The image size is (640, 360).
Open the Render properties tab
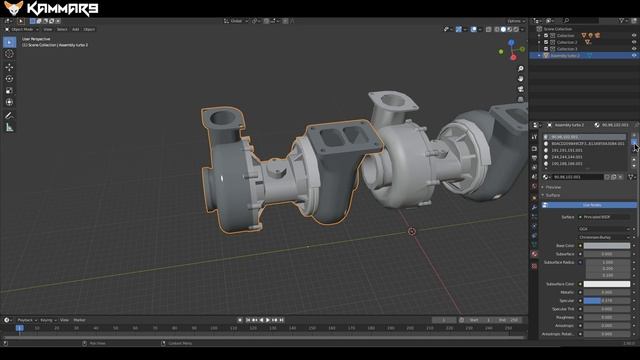click(534, 149)
